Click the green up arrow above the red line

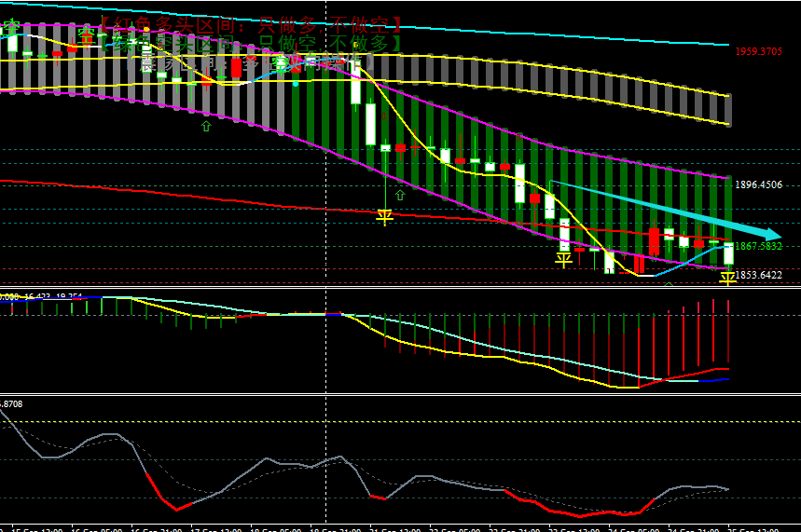point(400,195)
